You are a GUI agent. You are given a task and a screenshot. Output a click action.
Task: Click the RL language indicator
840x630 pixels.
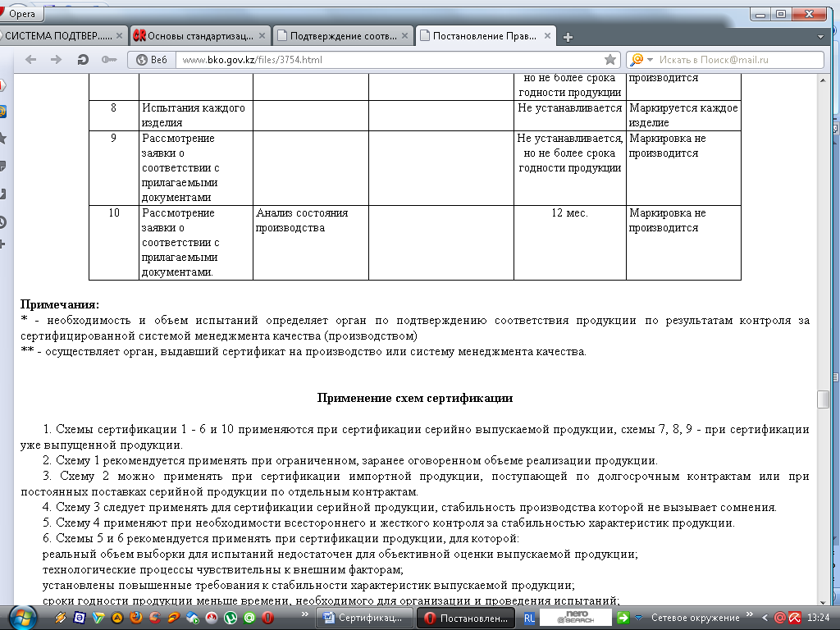tap(529, 619)
